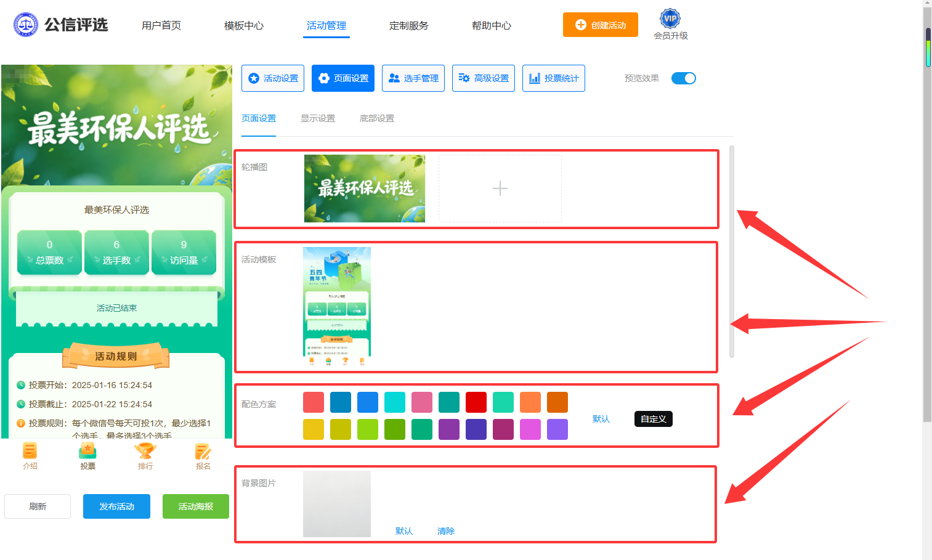This screenshot has height=560, width=932.
Task: Select the lime green color swatch
Action: click(x=368, y=429)
